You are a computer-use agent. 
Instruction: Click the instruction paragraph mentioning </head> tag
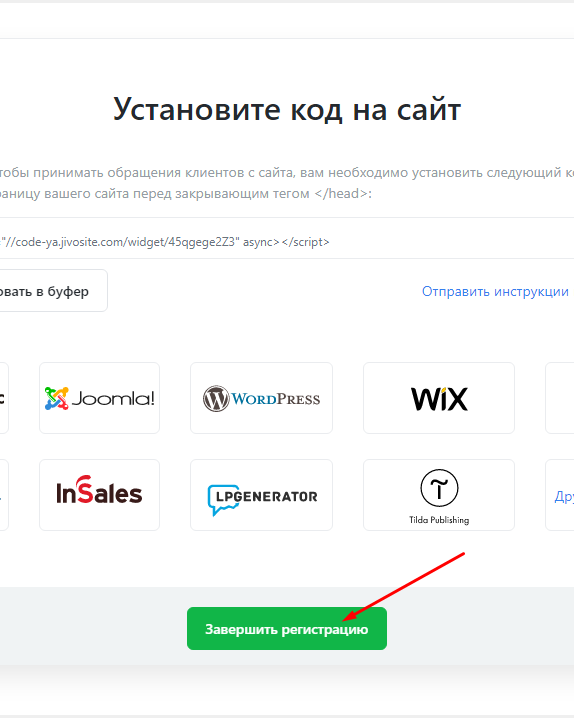pos(287,183)
